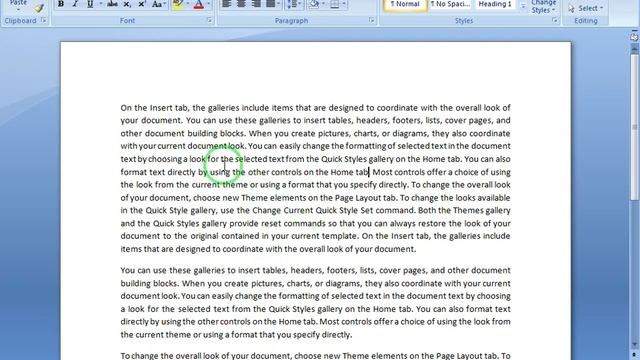Toggle the ruler above the scrollbar
Image resolution: width=640 pixels, height=360 pixels.
(x=634, y=37)
